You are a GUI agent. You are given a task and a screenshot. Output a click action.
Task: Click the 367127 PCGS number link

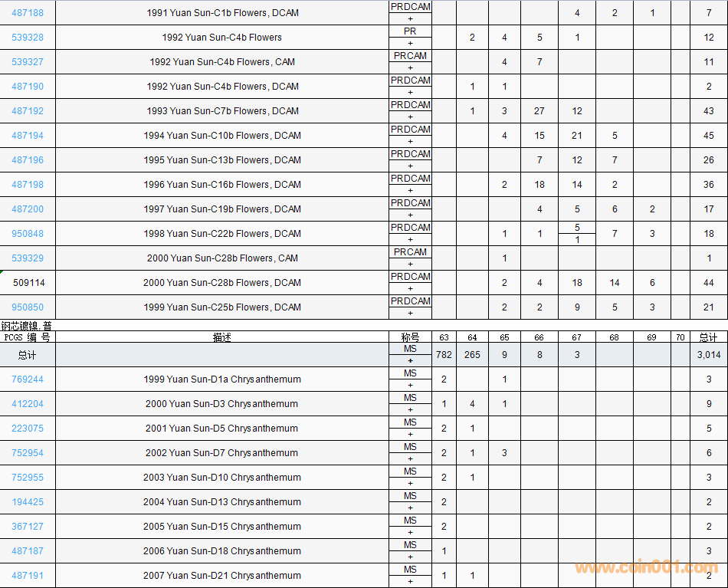[28, 527]
